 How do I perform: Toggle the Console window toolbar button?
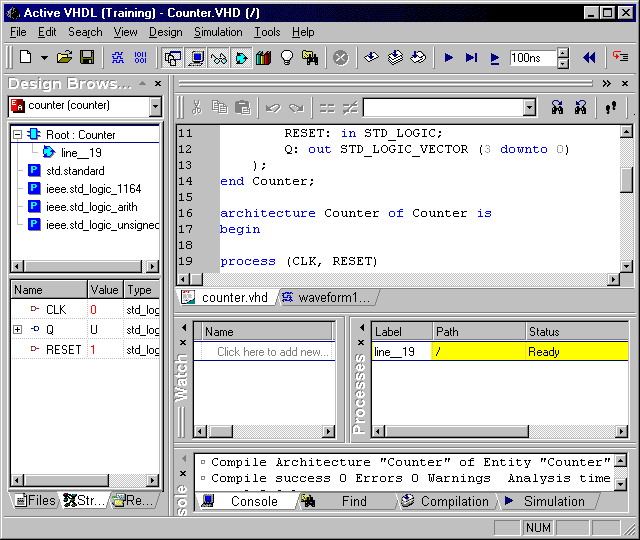(196, 58)
